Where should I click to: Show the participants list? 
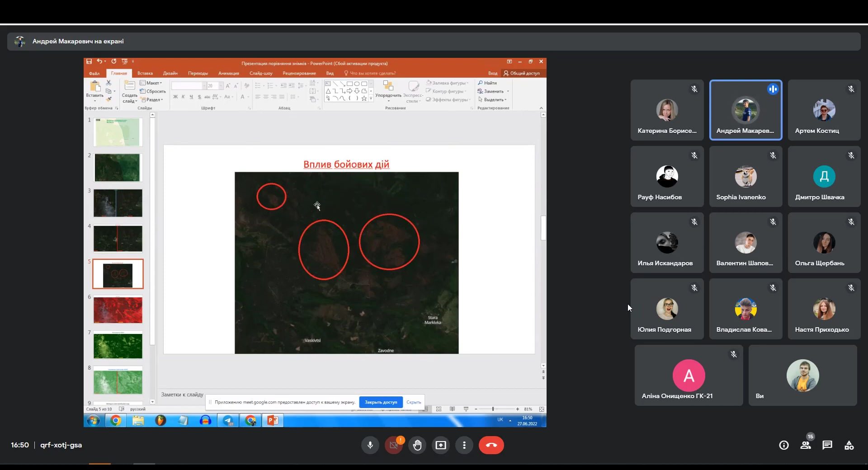[x=805, y=445]
